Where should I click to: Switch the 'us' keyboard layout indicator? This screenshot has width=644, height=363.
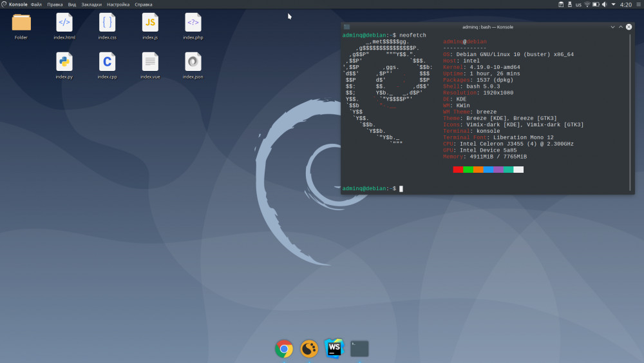578,5
